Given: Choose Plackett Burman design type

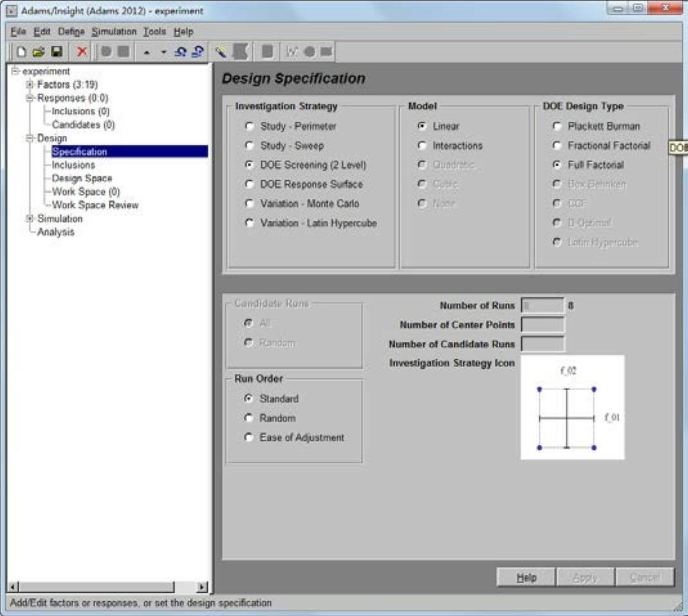Looking at the screenshot, I should pos(557,126).
